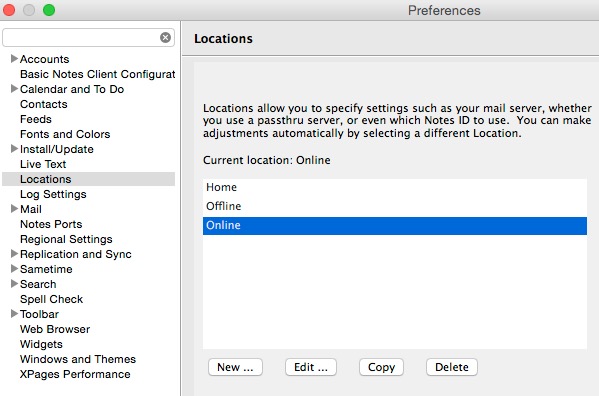The width and height of the screenshot is (599, 396).
Task: Delete the selected location
Action: pyautogui.click(x=452, y=367)
